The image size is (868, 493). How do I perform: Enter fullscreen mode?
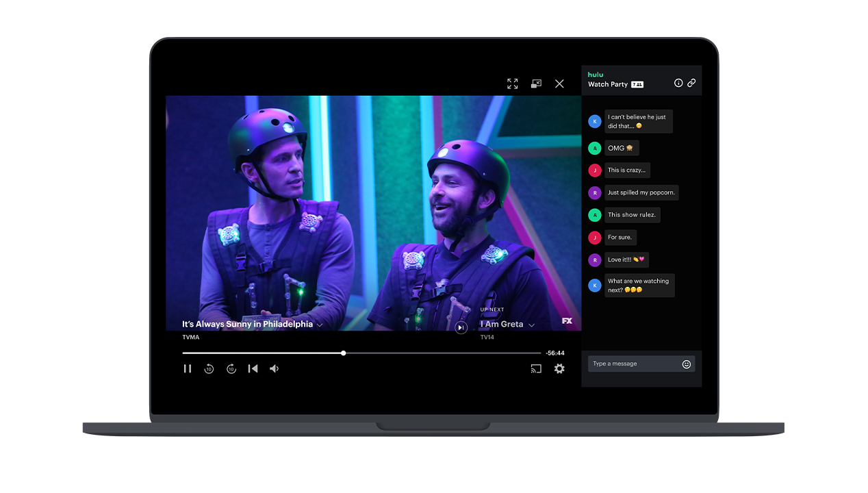point(512,84)
